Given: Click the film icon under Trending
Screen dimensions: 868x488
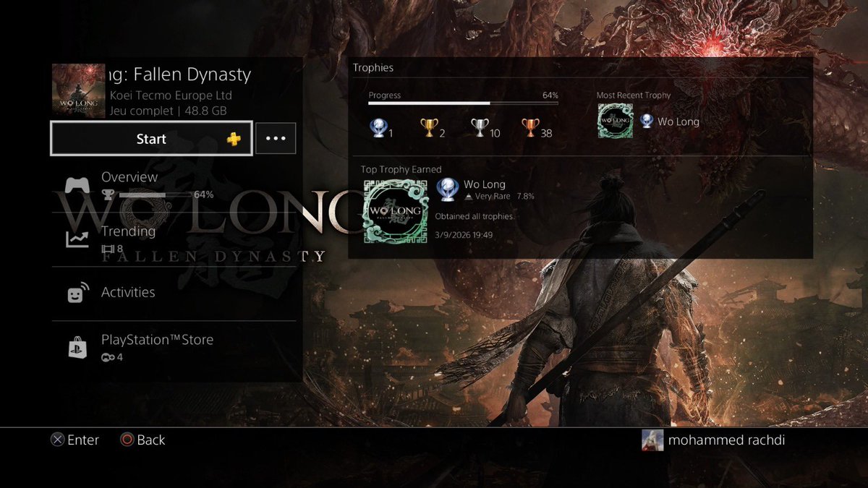Looking at the screenshot, I should [x=109, y=249].
